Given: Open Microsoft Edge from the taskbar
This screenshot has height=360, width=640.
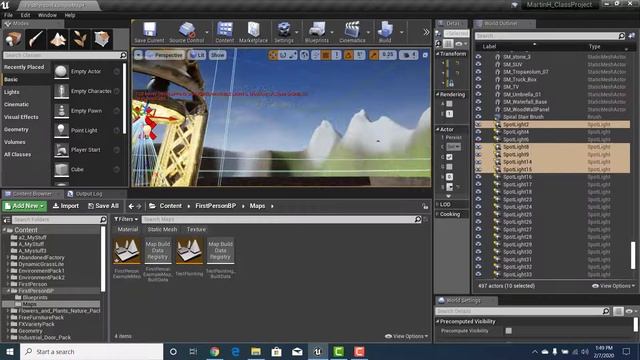Looking at the screenshot, I should pos(236,351).
